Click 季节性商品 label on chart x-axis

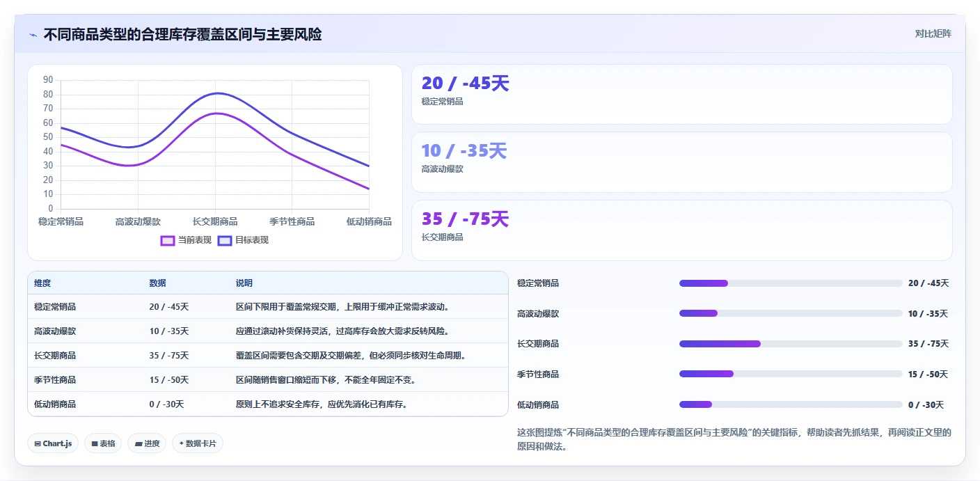coord(292,221)
